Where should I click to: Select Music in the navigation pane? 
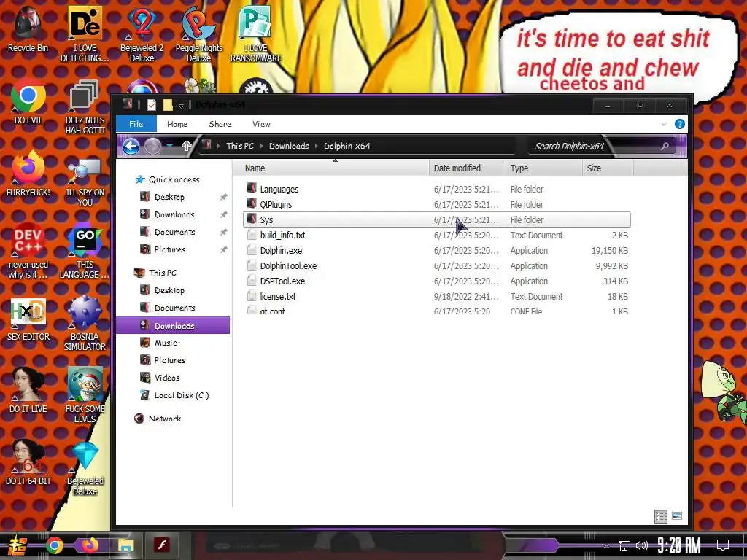(x=166, y=343)
